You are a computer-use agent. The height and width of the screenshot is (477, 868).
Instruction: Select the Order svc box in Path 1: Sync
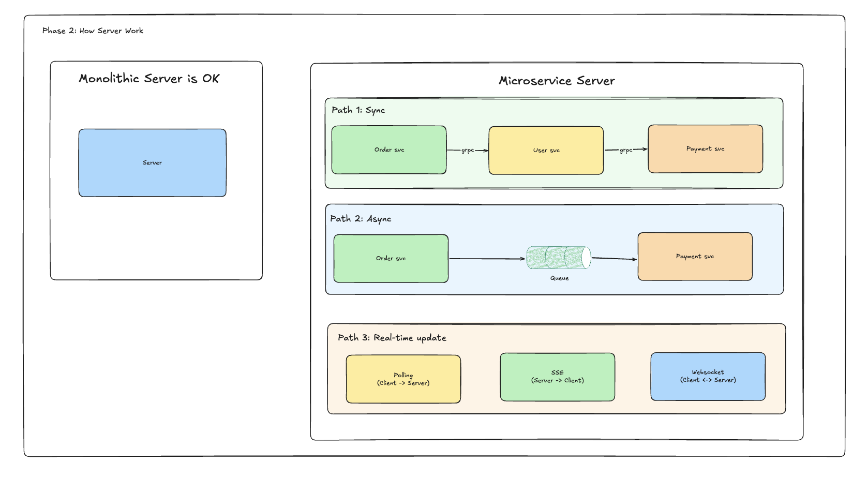tap(389, 150)
